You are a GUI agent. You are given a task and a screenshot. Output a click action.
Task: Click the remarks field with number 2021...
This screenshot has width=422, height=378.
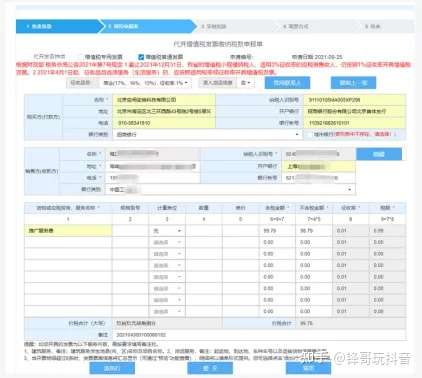[259, 335]
